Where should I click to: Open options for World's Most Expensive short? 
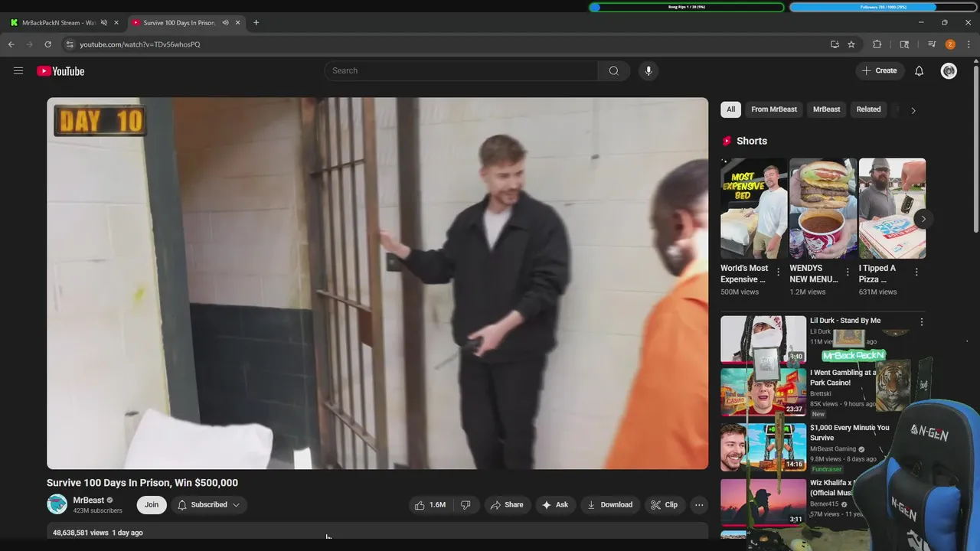coord(779,272)
